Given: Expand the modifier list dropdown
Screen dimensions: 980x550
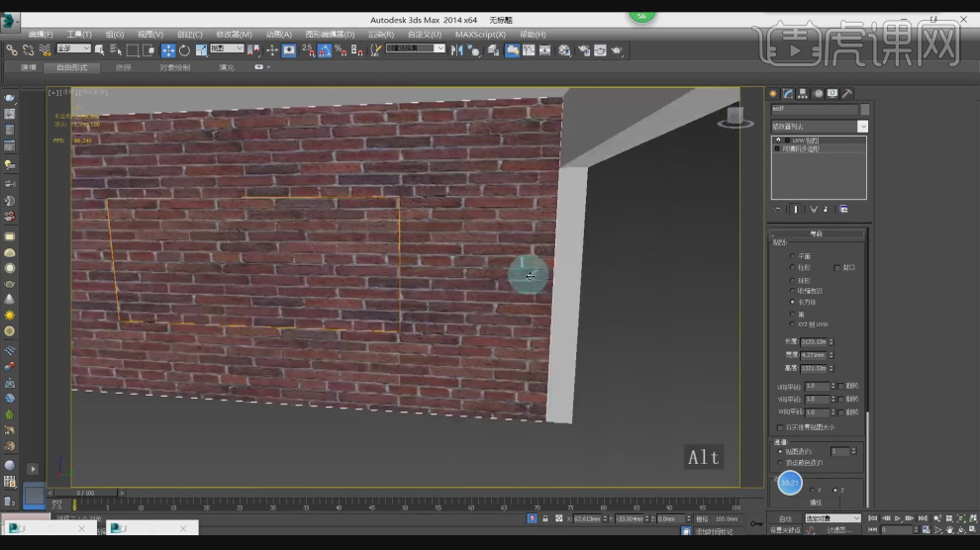Looking at the screenshot, I should 862,127.
